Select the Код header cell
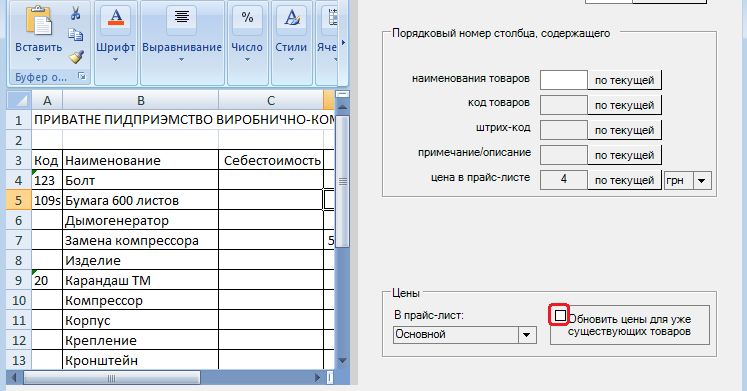Image resolution: width=747 pixels, height=391 pixels. tap(47, 160)
